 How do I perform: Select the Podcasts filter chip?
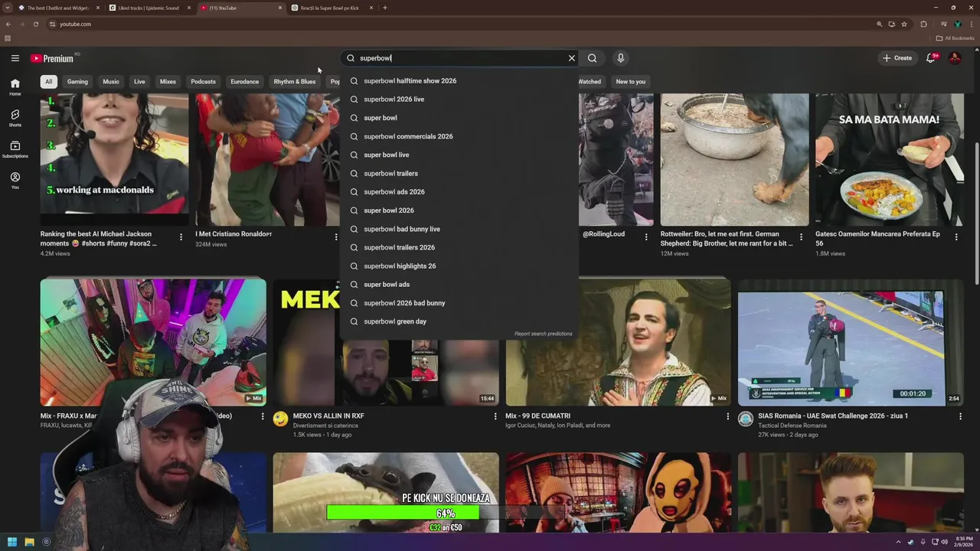click(203, 81)
